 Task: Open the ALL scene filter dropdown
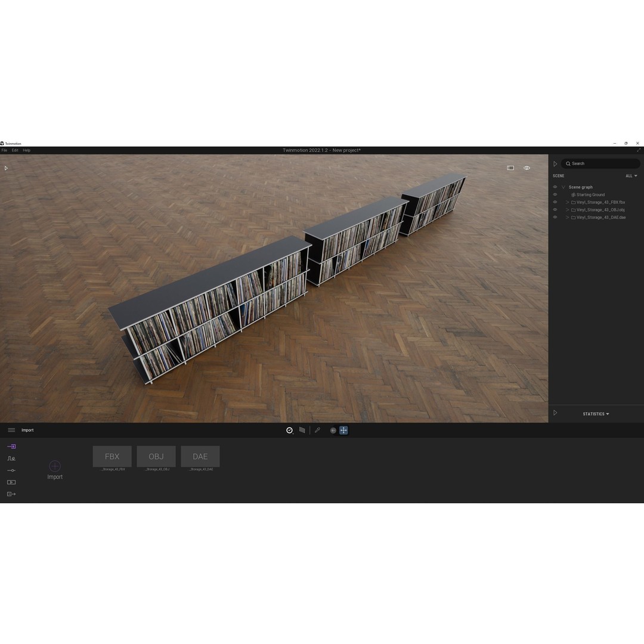coord(631,176)
